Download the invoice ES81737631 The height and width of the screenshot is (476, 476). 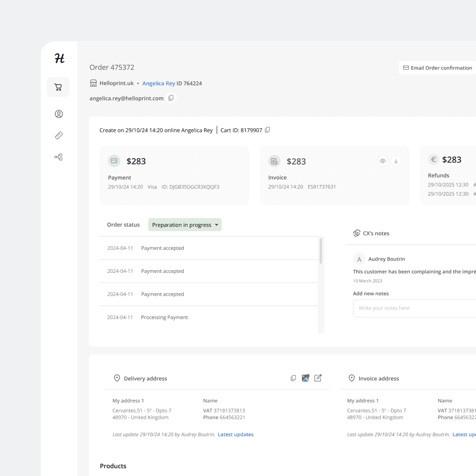[396, 161]
